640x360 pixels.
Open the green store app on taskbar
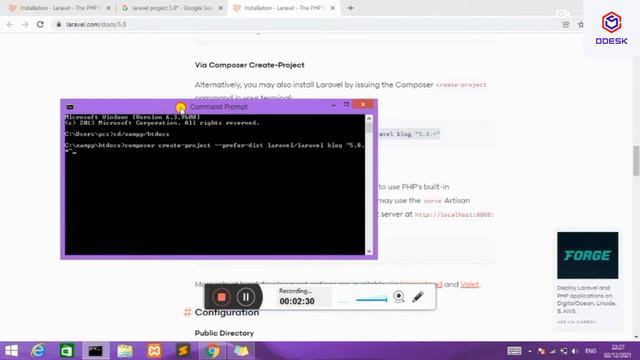coord(67,351)
